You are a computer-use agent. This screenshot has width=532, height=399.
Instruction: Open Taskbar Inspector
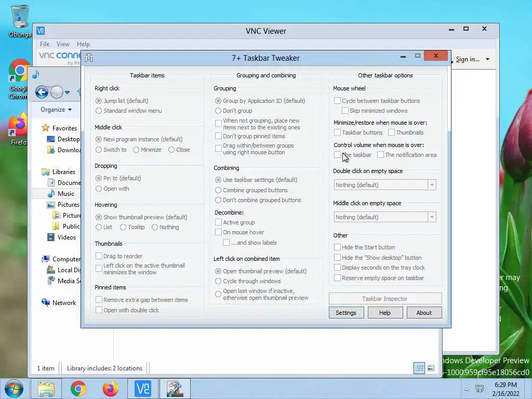click(x=385, y=299)
